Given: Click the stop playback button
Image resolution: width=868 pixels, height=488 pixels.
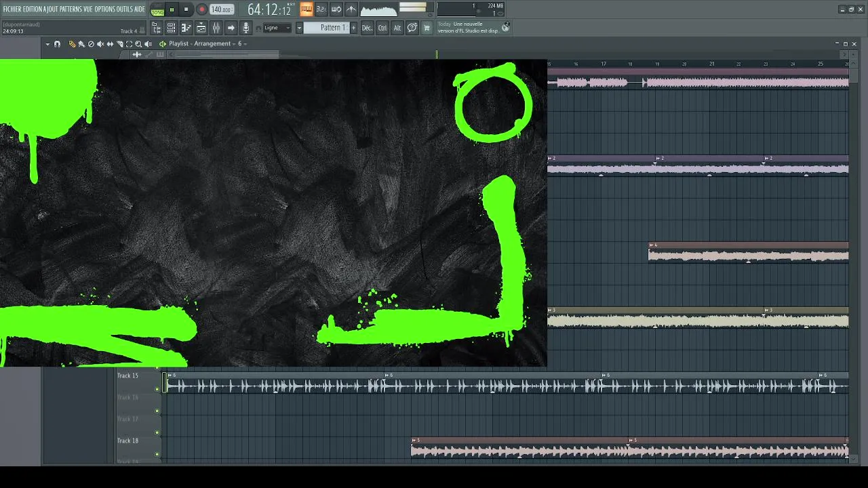Looking at the screenshot, I should [x=186, y=9].
